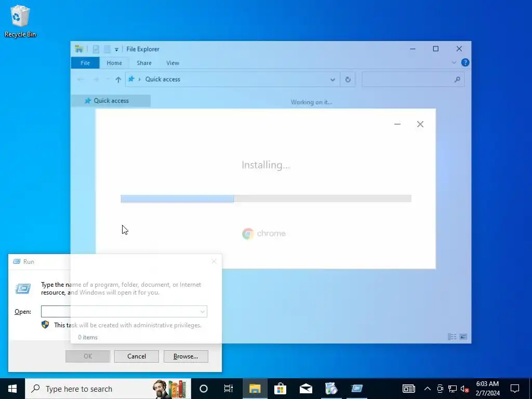
Task: Open Mail app from the taskbar
Action: coord(305,389)
